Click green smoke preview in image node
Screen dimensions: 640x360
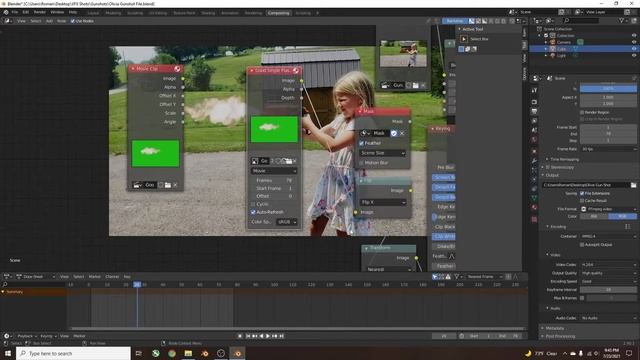click(x=274, y=129)
